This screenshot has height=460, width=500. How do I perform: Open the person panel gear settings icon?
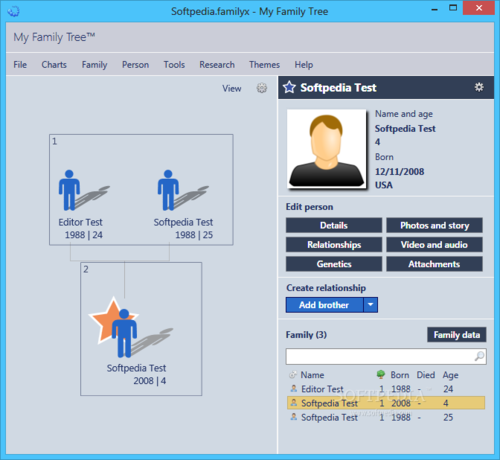point(479,87)
